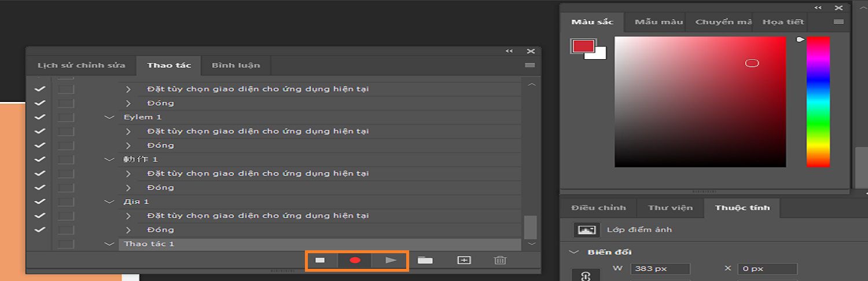
Task: Click the actions list scroll up arrow
Action: coord(532,85)
